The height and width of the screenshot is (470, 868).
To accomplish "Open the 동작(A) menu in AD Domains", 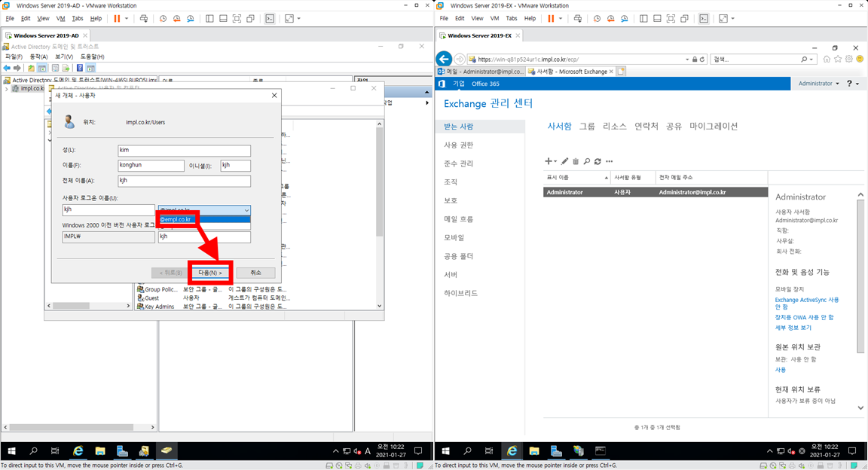I will (x=38, y=56).
